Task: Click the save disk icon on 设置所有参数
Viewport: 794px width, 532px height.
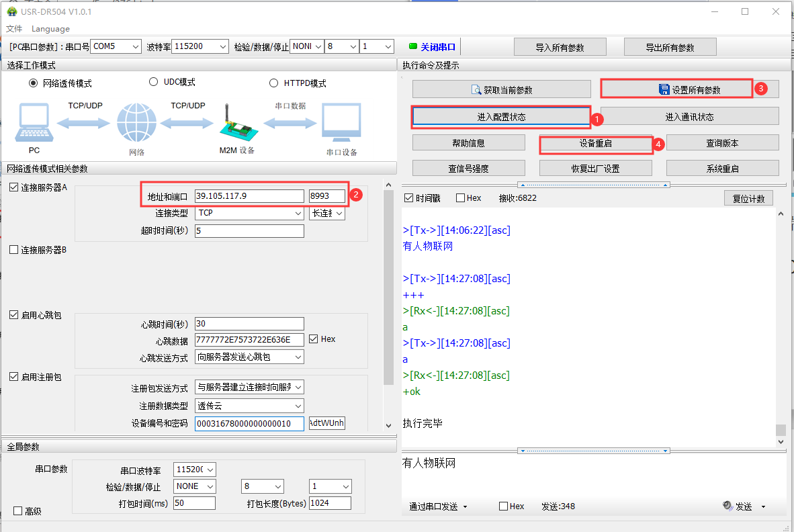Action: coord(664,90)
